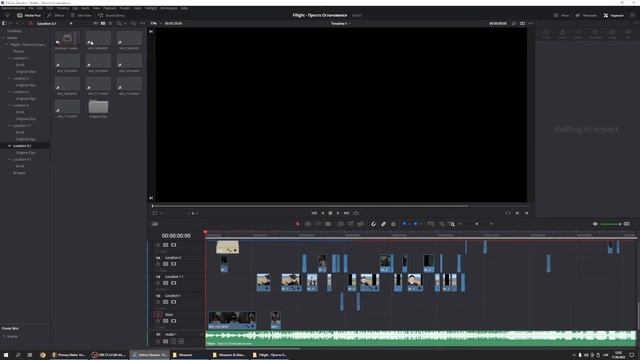Open the File menu

[31, 8]
